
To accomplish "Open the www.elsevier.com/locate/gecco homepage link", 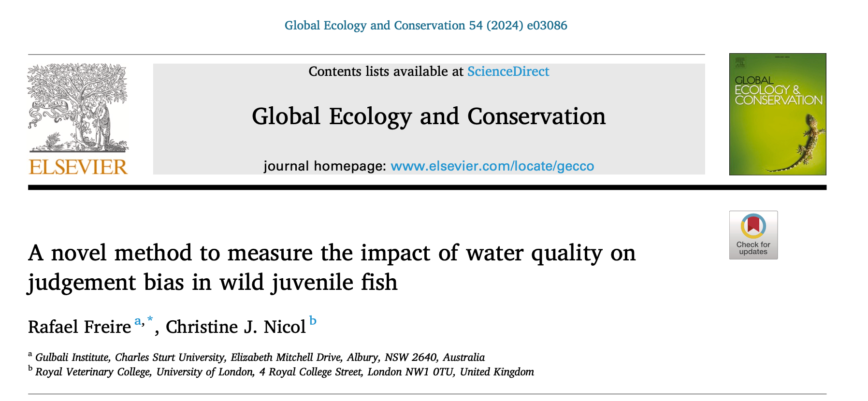I will pos(492,166).
